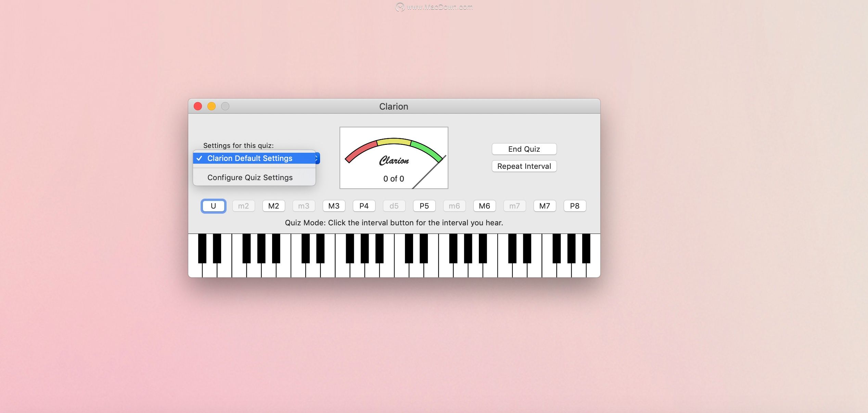Answer with the P4 interval button

pos(364,206)
